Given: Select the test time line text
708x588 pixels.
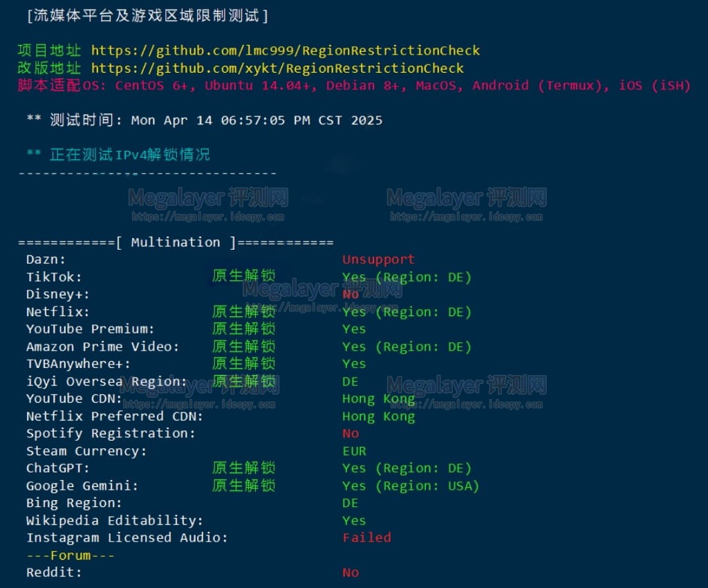Looking at the screenshot, I should 205,120.
